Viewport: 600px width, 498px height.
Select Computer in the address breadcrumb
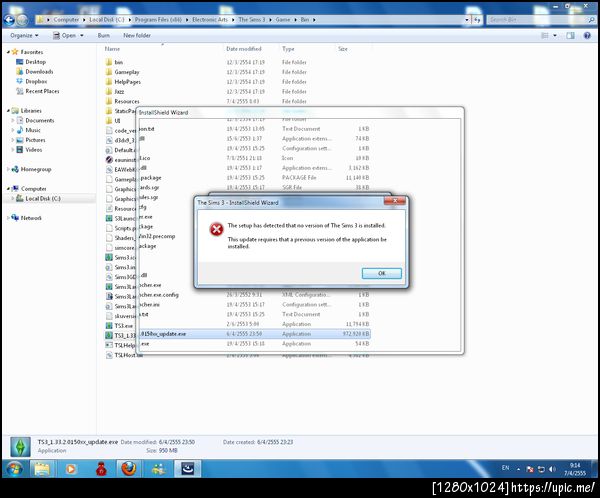point(66,20)
